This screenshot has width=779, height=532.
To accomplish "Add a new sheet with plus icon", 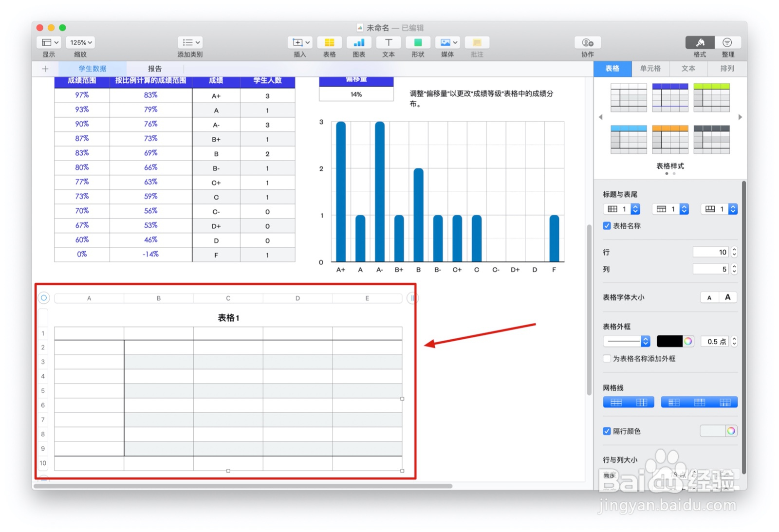I will point(45,69).
